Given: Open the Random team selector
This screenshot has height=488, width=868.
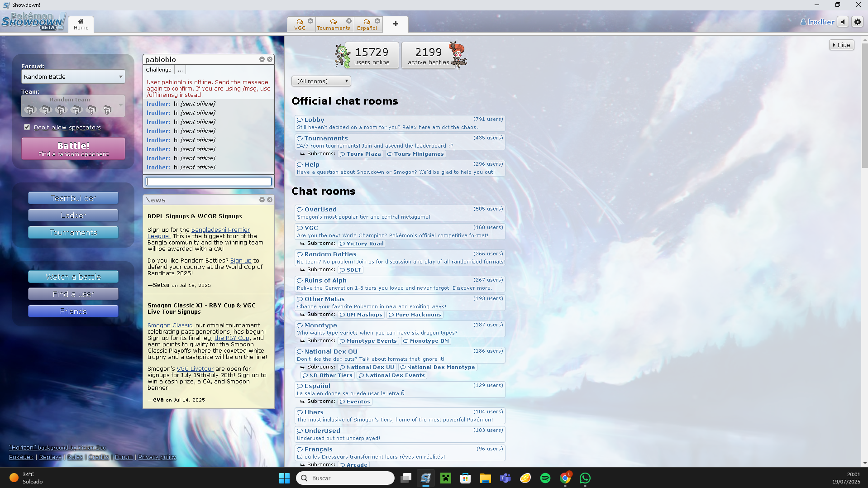Looking at the screenshot, I should [73, 106].
